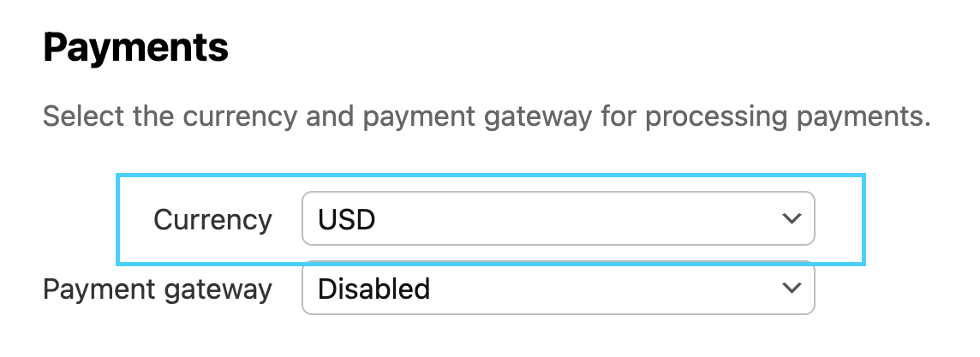The image size is (980, 357).
Task: Open the Currency dropdown
Action: click(558, 219)
